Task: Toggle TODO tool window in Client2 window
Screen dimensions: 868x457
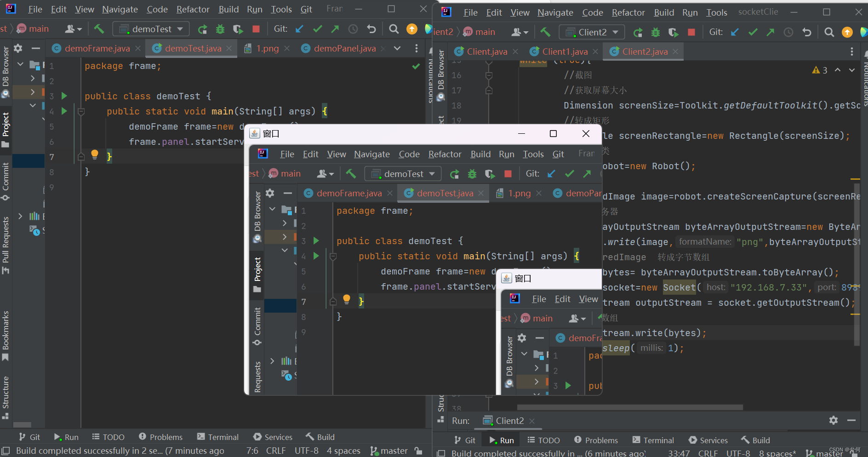Action: click(543, 440)
